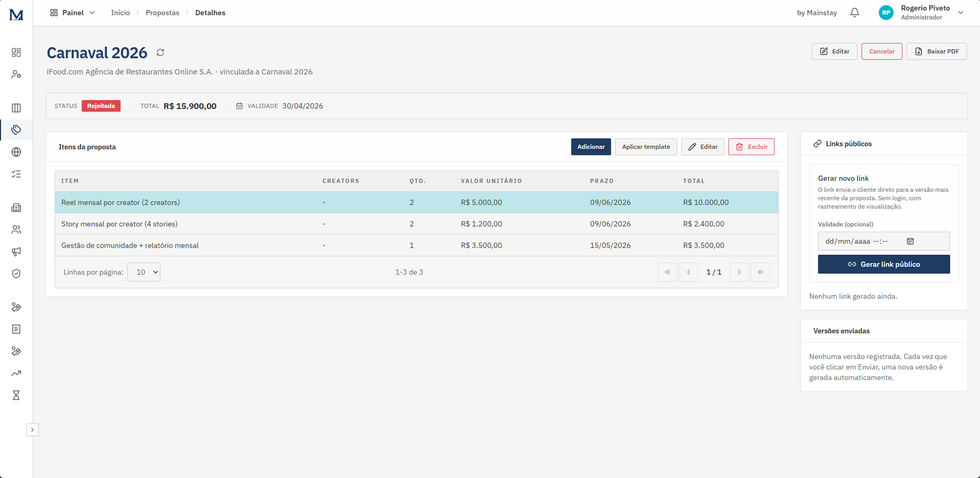The height and width of the screenshot is (478, 980).
Task: Click the refresh icon beside Carnaval 2026
Action: [160, 52]
